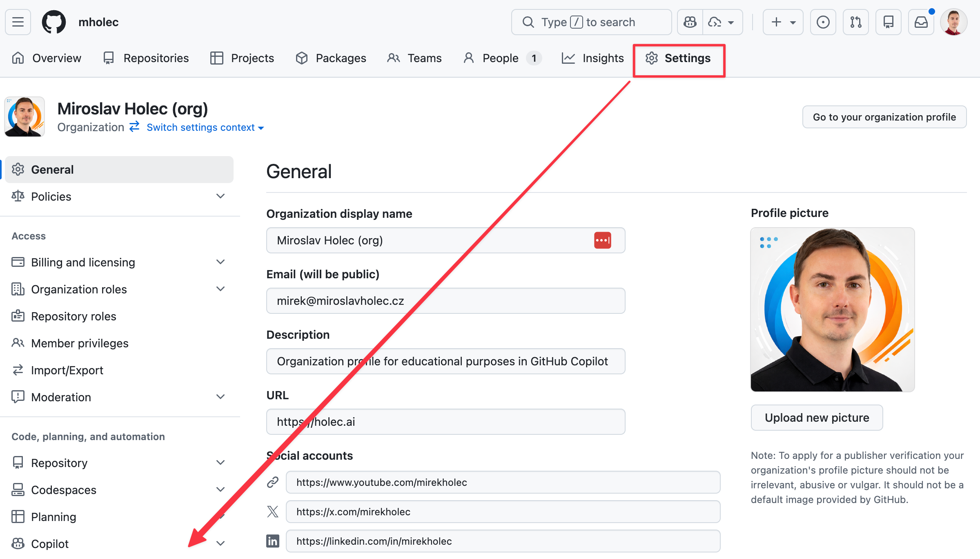Click Go to your organization profile

(x=884, y=117)
